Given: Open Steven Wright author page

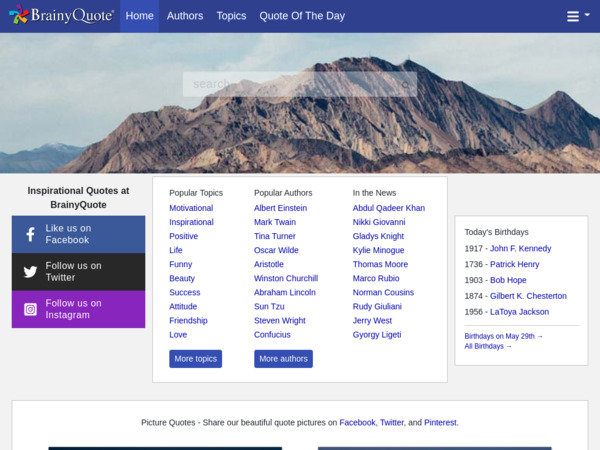Looking at the screenshot, I should tap(280, 321).
